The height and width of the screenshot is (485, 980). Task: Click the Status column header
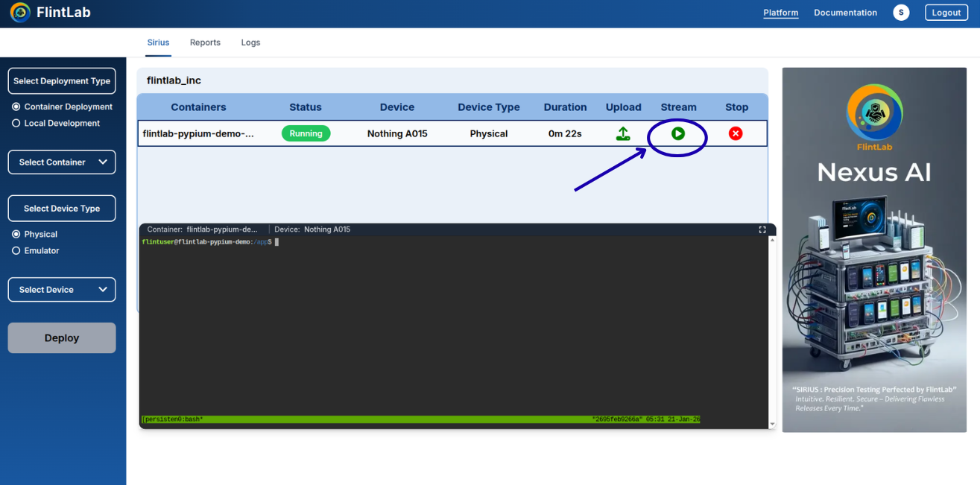[x=306, y=107]
